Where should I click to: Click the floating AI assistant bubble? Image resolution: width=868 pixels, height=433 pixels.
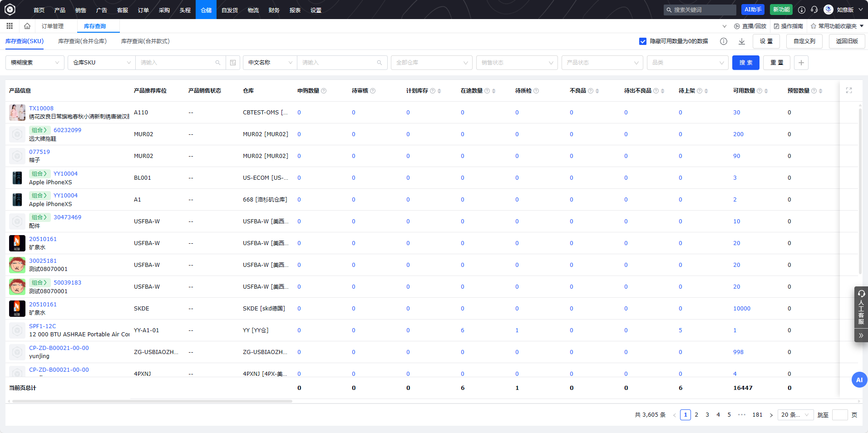859,380
